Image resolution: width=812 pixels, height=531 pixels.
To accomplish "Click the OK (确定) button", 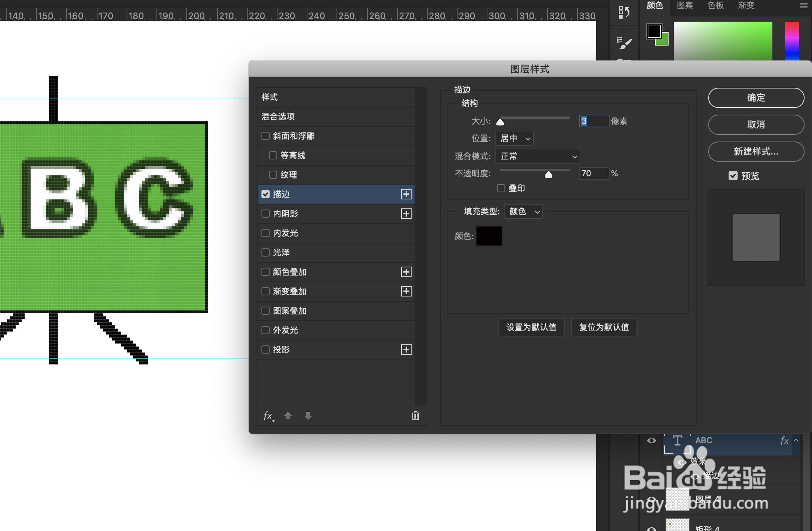I will pyautogui.click(x=756, y=98).
